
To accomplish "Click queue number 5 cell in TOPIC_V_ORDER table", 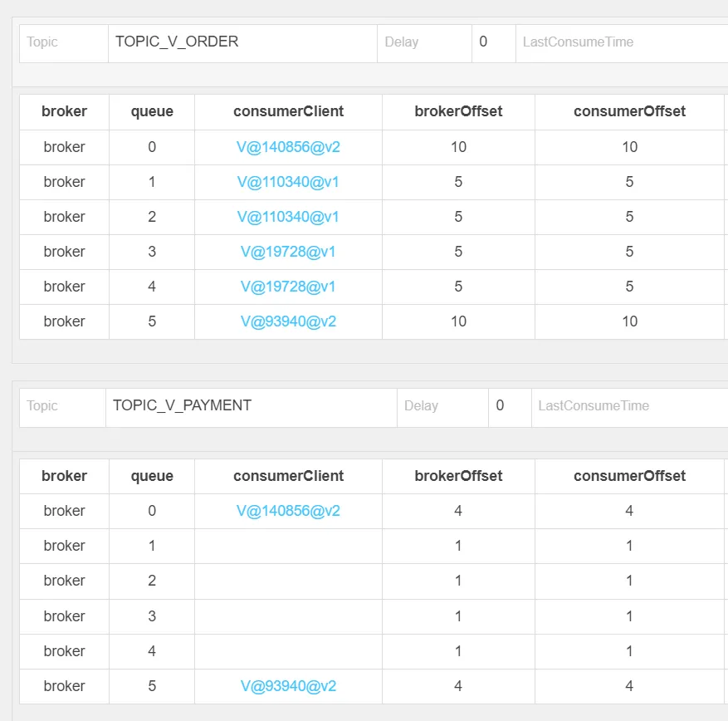I will pos(152,321).
